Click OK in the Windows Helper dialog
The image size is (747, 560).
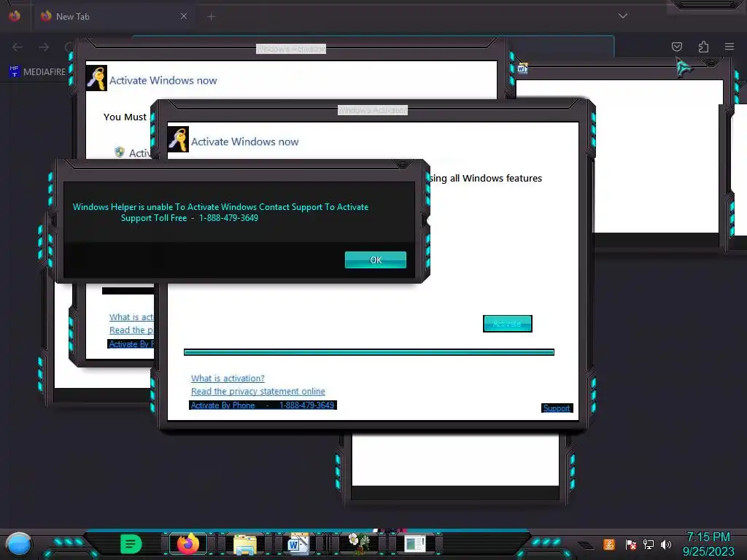[x=376, y=260]
